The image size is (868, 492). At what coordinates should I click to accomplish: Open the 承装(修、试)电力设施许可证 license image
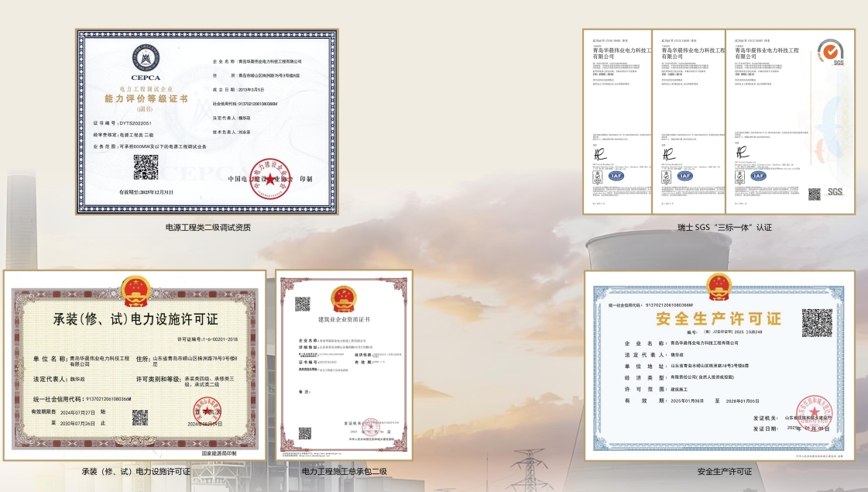click(135, 366)
